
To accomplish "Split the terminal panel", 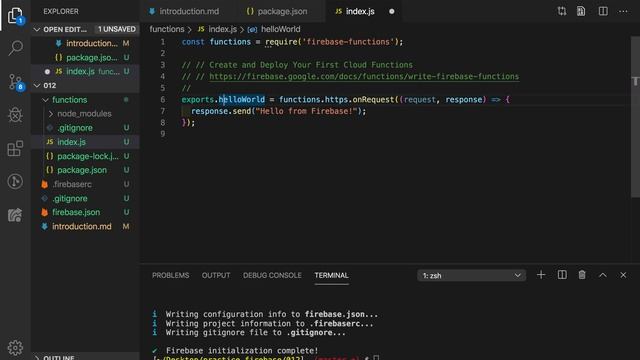I will click(x=562, y=275).
